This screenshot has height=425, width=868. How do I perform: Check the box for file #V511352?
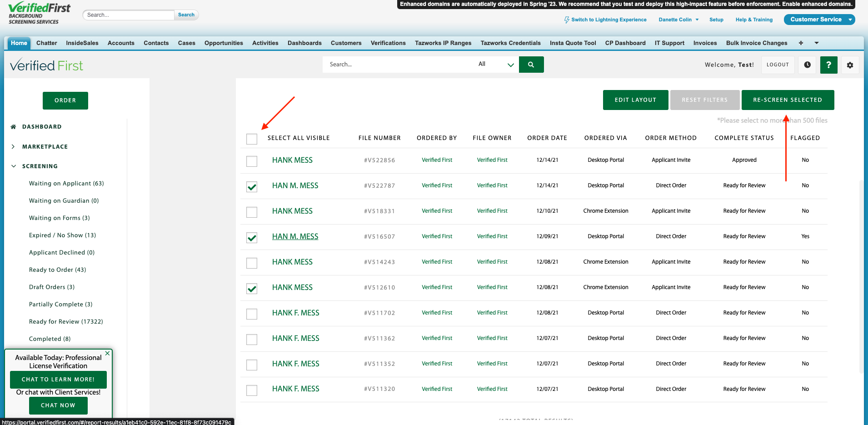pos(252,365)
